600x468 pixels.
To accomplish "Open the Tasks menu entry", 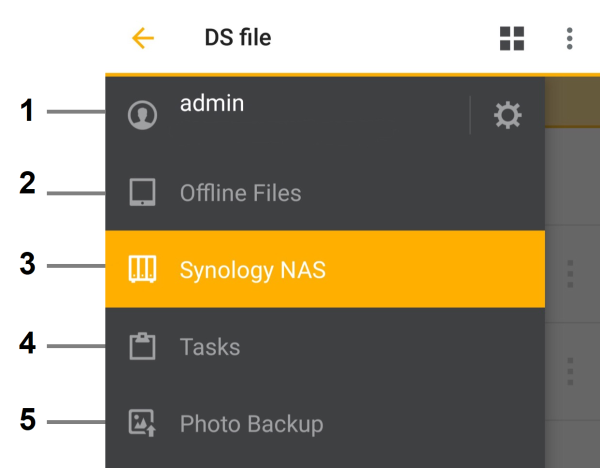I will 325,346.
